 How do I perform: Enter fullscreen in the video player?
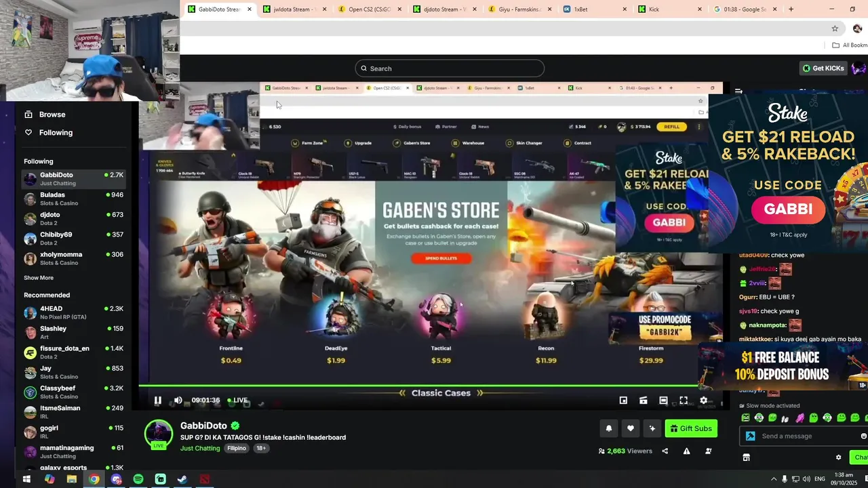(x=684, y=401)
